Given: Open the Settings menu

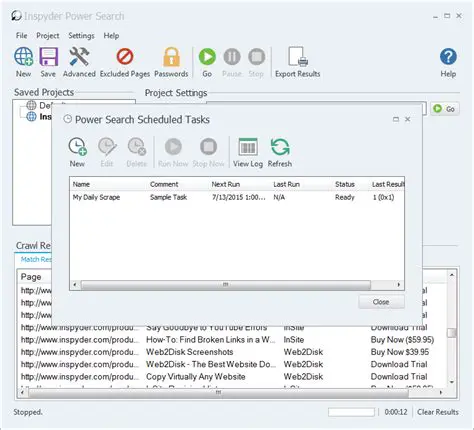Looking at the screenshot, I should (x=81, y=36).
